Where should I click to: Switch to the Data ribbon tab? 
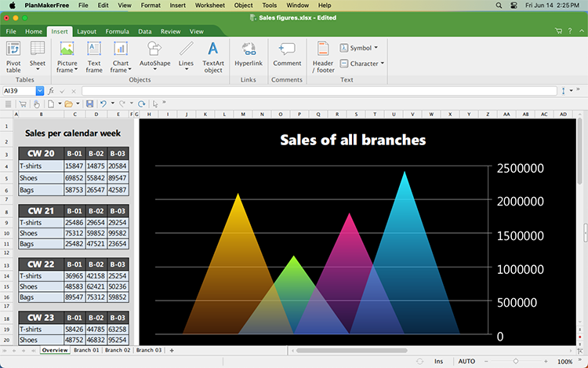(x=145, y=31)
